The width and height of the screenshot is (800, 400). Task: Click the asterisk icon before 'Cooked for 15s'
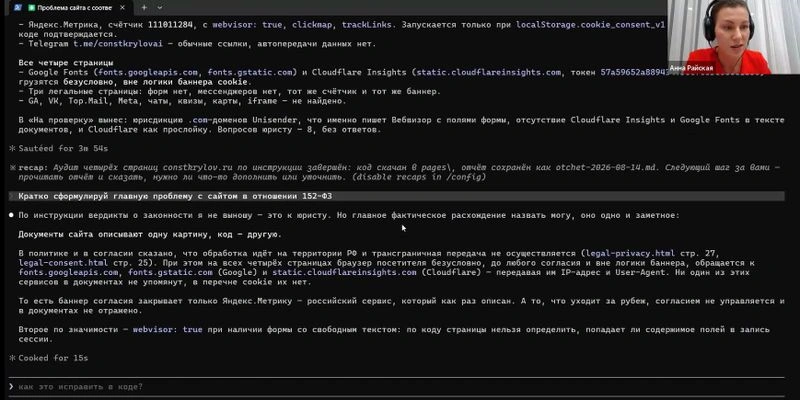click(12, 358)
